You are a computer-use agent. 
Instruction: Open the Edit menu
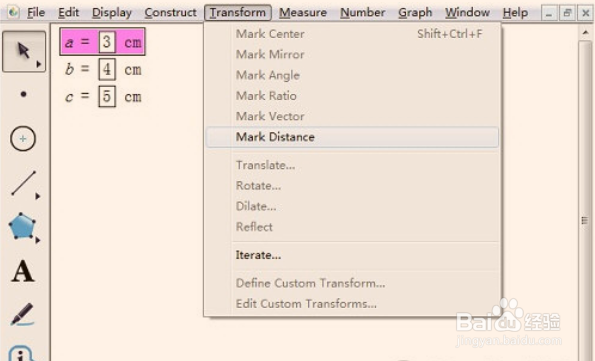tap(69, 13)
